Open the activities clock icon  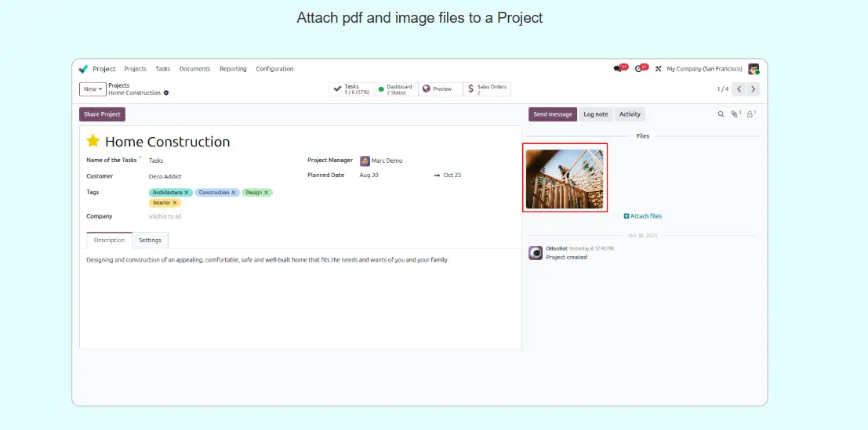[x=639, y=69]
